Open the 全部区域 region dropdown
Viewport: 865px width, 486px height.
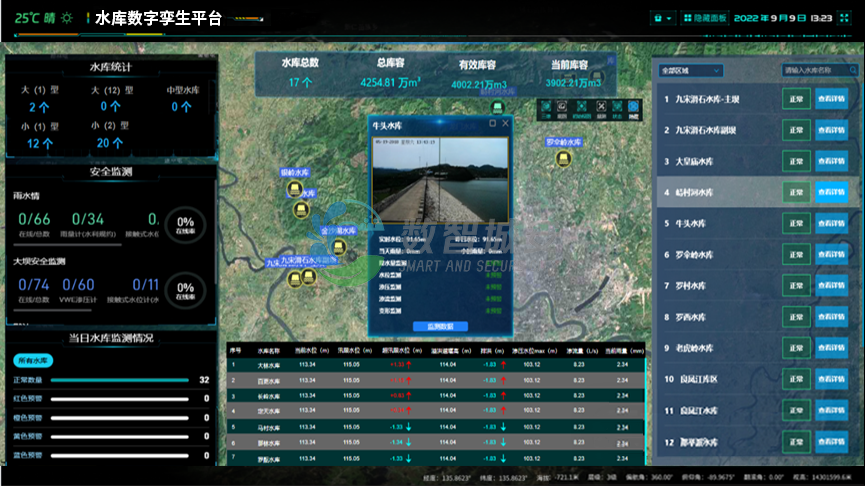pos(688,71)
